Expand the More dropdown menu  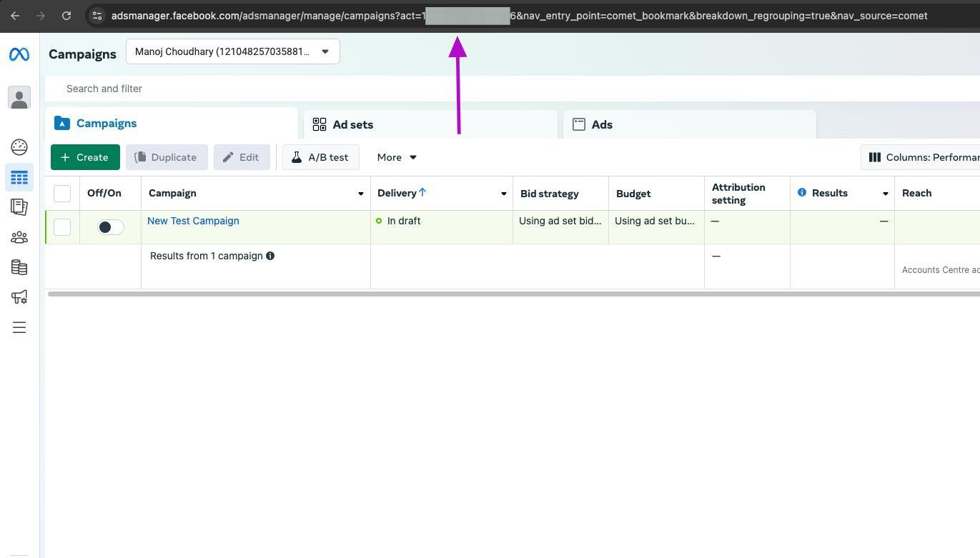397,157
